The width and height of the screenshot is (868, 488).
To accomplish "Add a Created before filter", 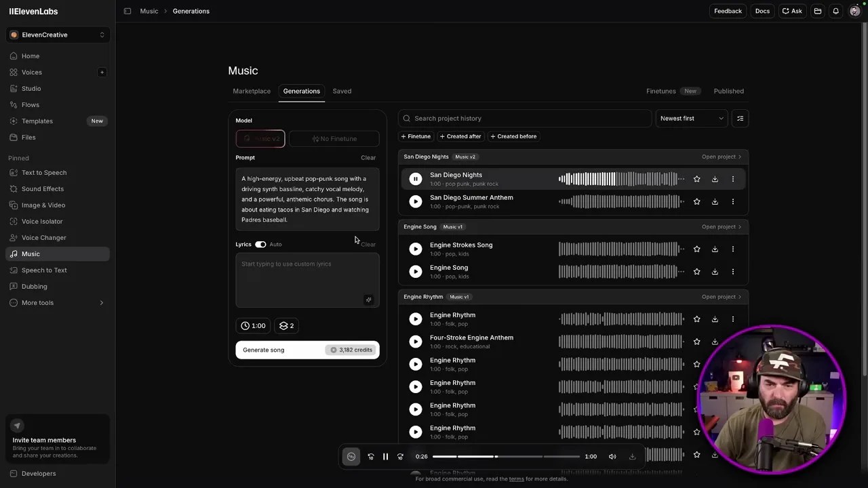I will coord(513,136).
